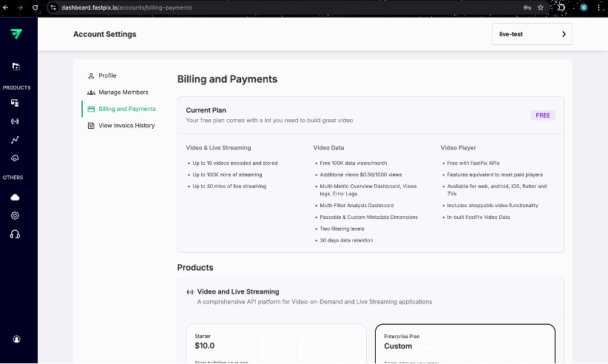Viewport: 608px width, 364px height.
Task: Click 'Includes shoppable video functionality' bullet
Action: [x=493, y=206]
